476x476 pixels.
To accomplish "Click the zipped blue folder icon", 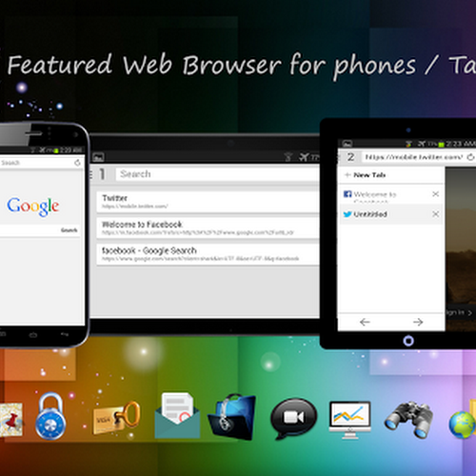I will (x=231, y=417).
